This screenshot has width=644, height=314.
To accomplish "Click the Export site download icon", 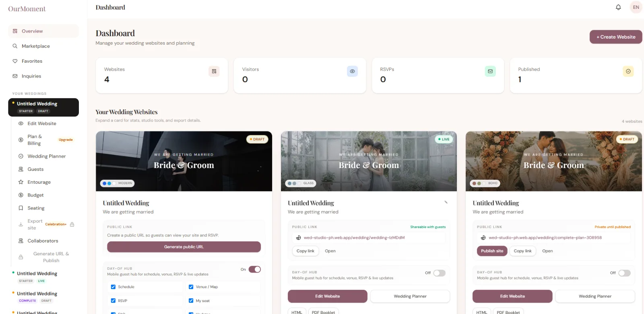I will click(x=21, y=224).
